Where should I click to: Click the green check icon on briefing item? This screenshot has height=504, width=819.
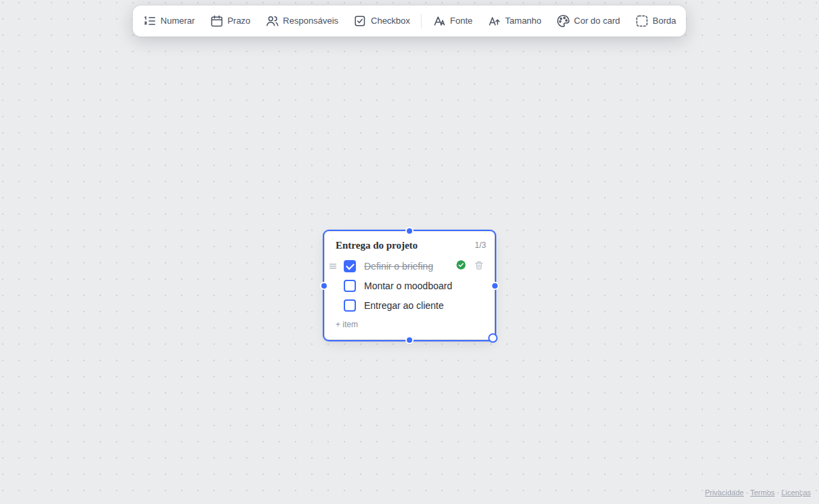pyautogui.click(x=461, y=265)
